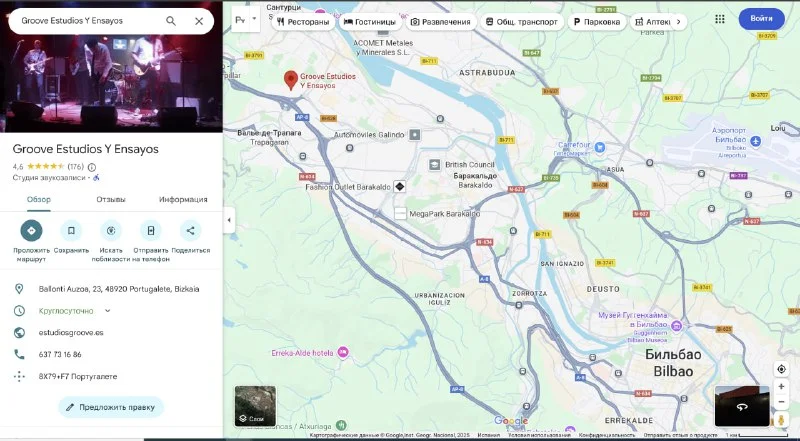The height and width of the screenshot is (441, 800).
Task: Click the Войти sign-in button
Action: [x=761, y=19]
